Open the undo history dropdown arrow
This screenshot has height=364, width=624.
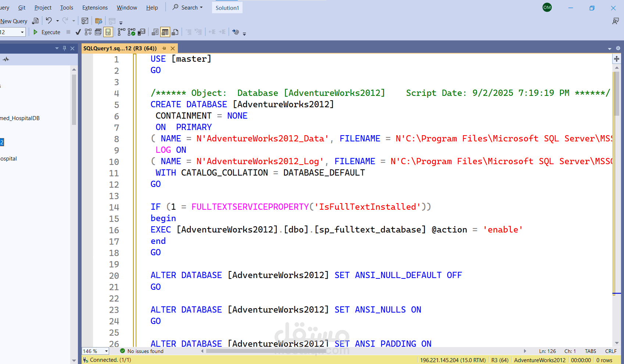click(x=58, y=21)
